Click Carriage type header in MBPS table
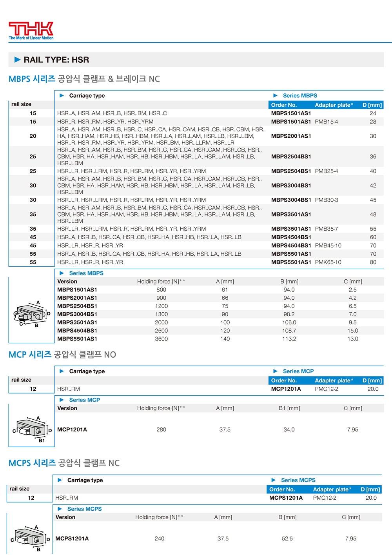The image size is (392, 555). (87, 96)
